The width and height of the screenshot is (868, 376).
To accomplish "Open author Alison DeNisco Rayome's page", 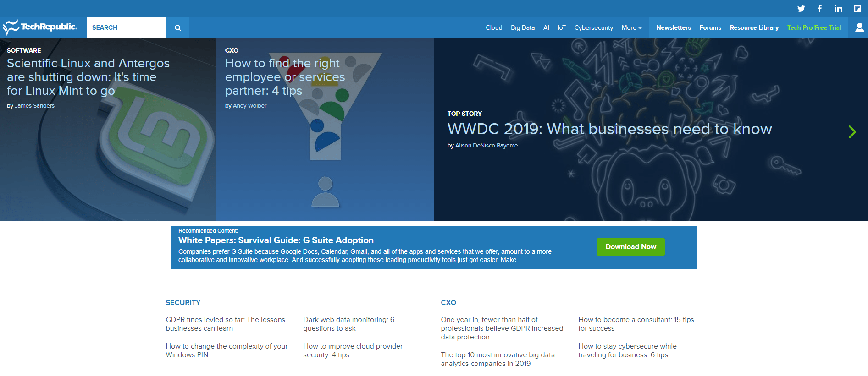I will click(x=487, y=146).
